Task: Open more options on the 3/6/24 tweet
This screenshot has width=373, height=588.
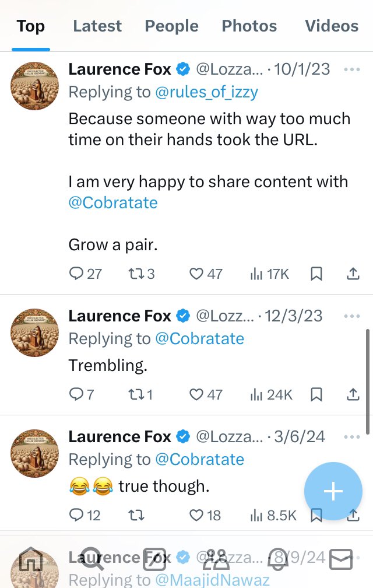Action: (352, 437)
